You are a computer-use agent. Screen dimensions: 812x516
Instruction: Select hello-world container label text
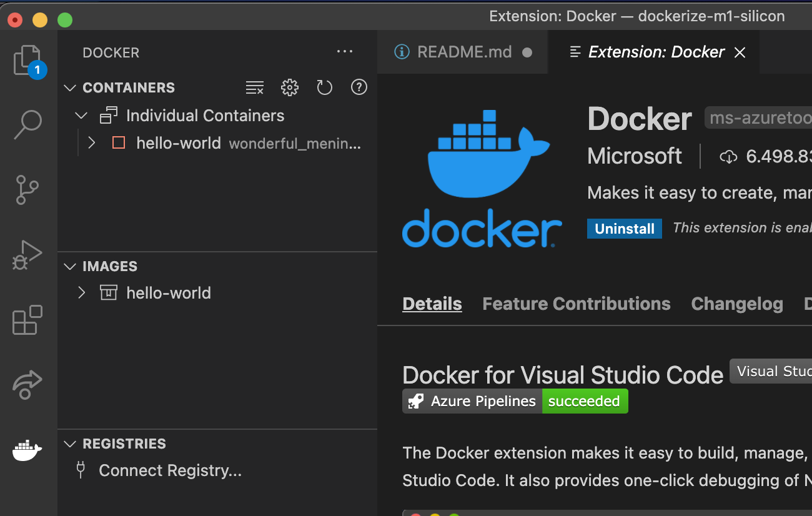pyautogui.click(x=179, y=143)
